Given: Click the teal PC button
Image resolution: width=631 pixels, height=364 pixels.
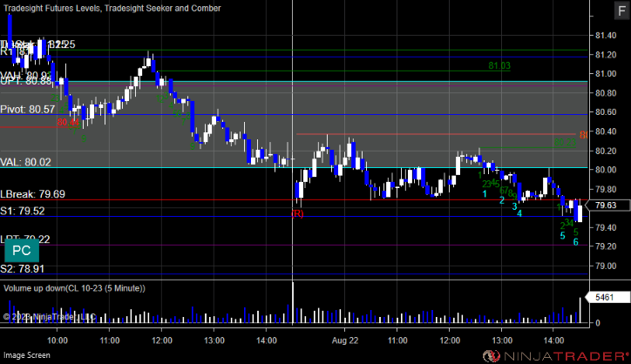Looking at the screenshot, I should pos(22,251).
